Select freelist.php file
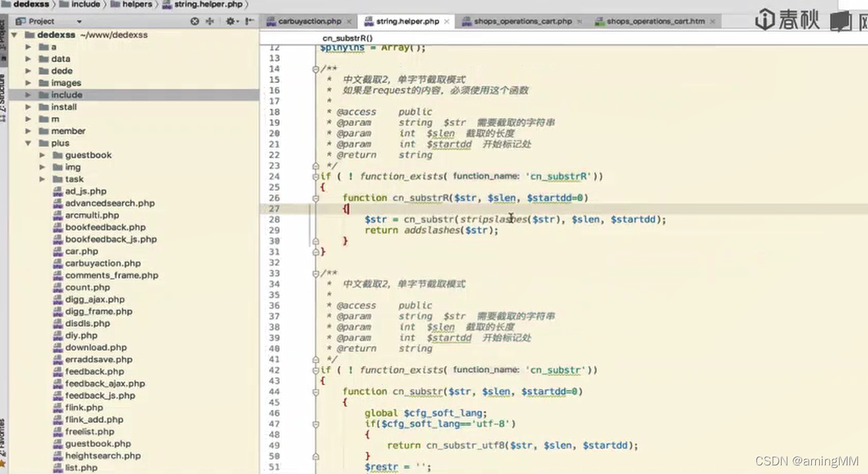868x474 pixels. coord(90,431)
